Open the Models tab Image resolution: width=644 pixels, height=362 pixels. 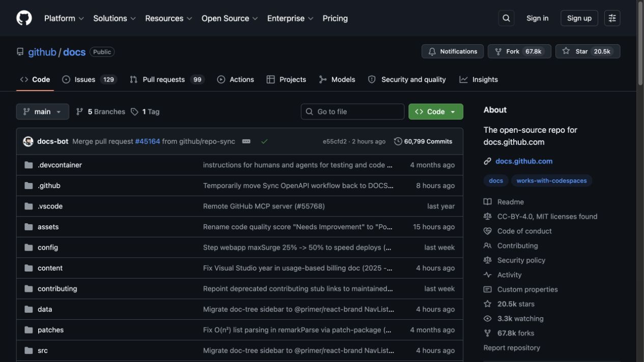tap(337, 79)
